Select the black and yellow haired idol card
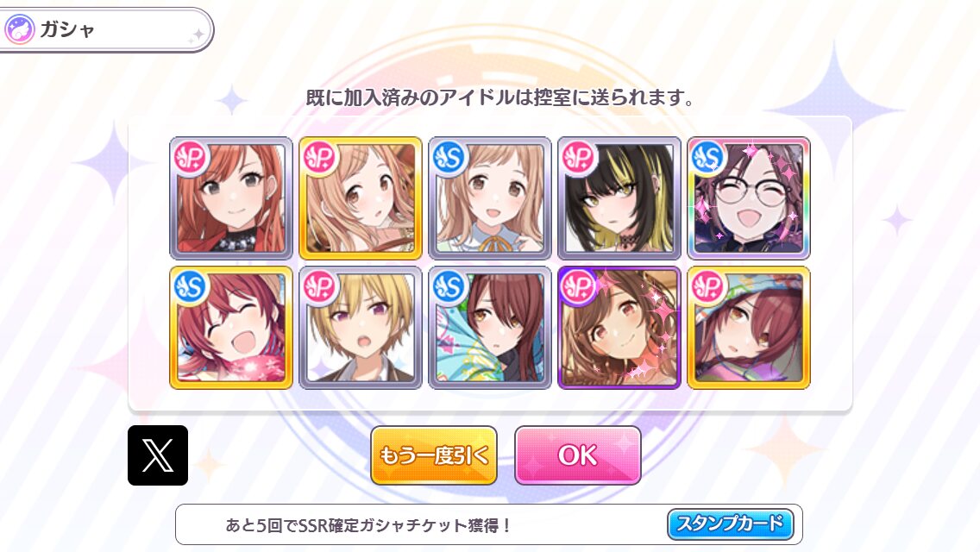Image resolution: width=980 pixels, height=552 pixels. click(619, 198)
